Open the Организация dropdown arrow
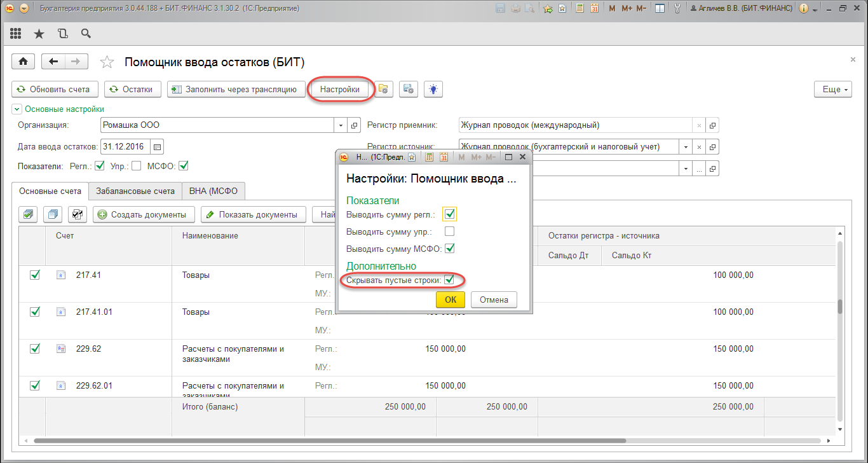868x463 pixels. (x=342, y=125)
